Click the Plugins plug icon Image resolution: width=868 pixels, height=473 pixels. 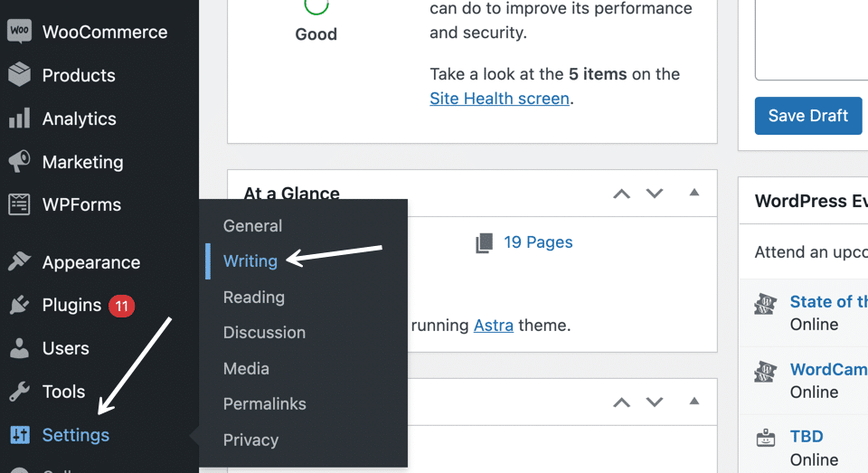click(x=19, y=306)
